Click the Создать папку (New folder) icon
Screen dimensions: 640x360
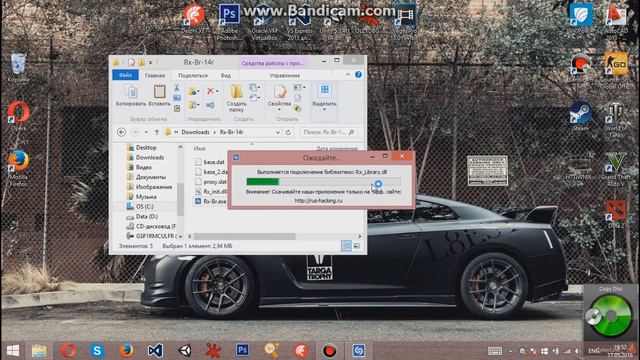[x=236, y=98]
